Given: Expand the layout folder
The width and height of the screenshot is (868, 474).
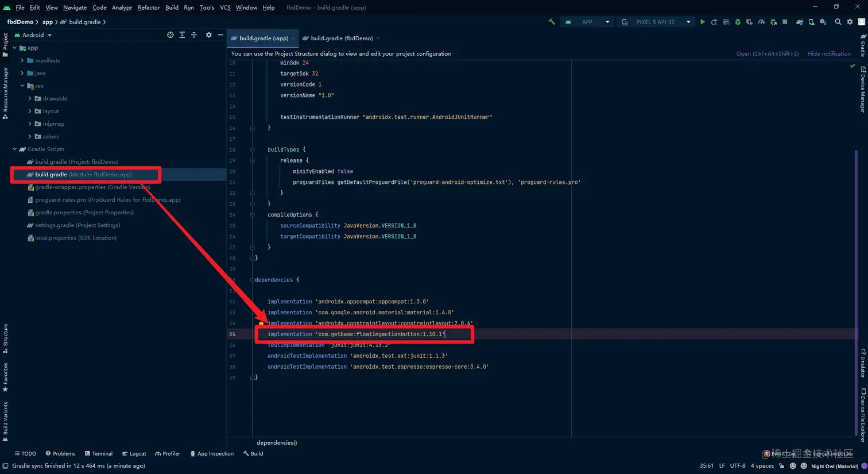Looking at the screenshot, I should pos(30,111).
